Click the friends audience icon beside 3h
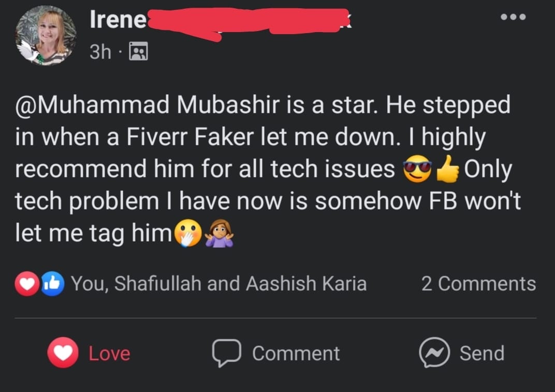This screenshot has height=392, width=555. pos(137,51)
